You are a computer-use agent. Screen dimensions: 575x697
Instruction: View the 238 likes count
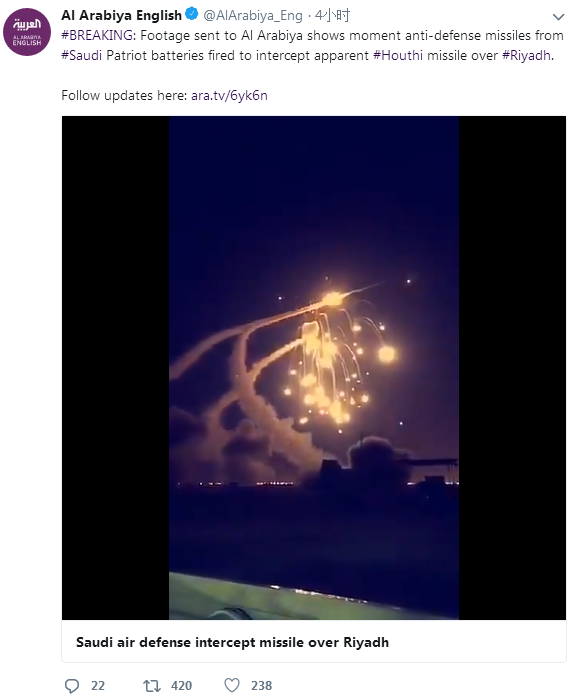coord(261,685)
